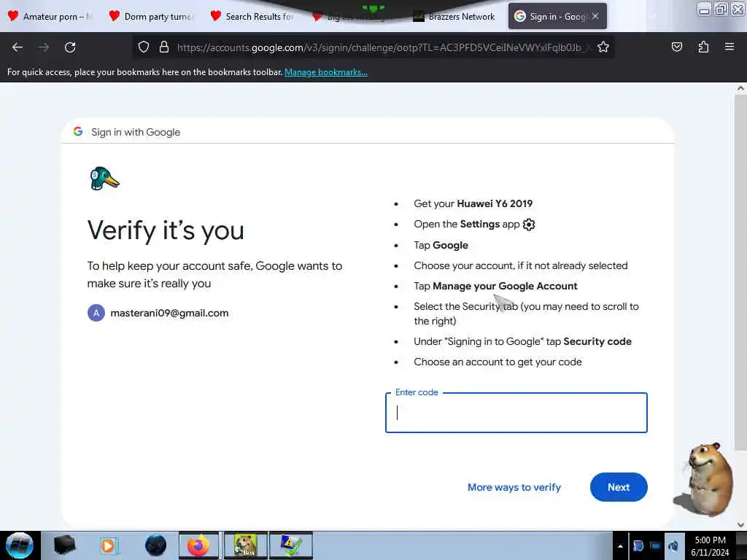Click the network icon in the system tray

(x=673, y=545)
